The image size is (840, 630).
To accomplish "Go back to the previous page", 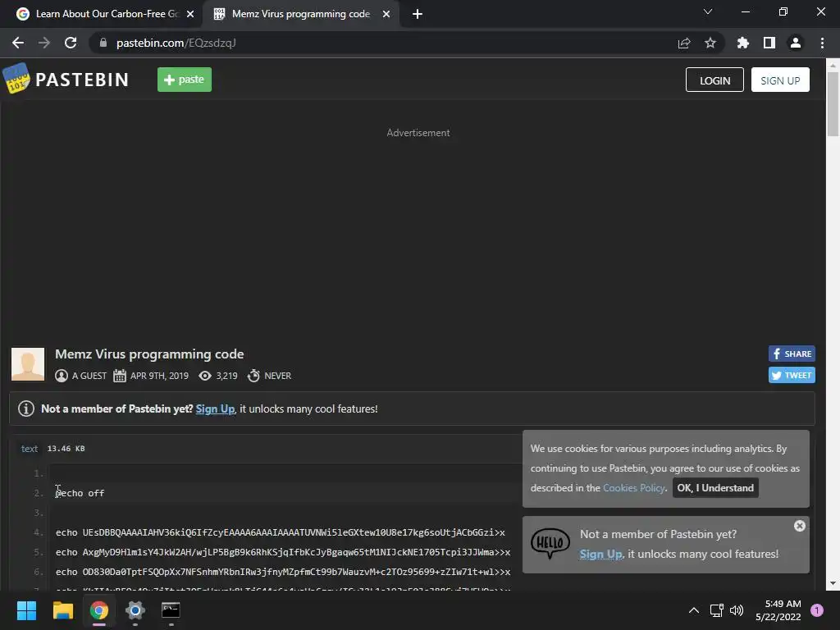I will (x=18, y=43).
